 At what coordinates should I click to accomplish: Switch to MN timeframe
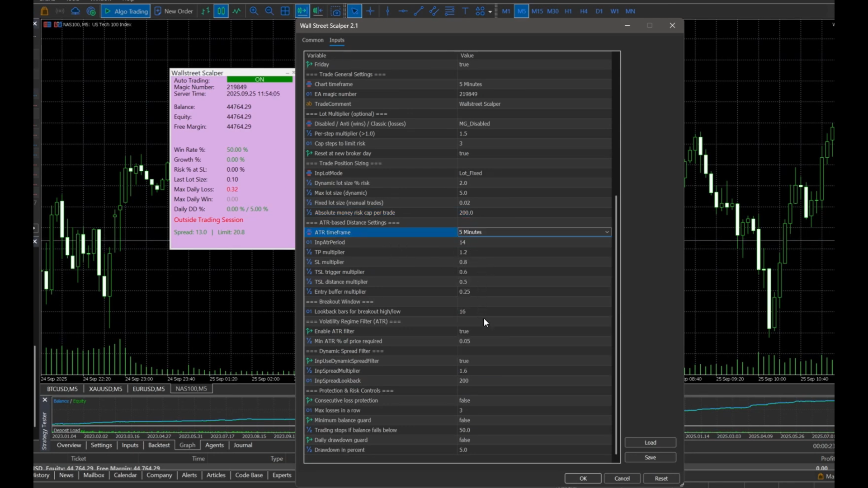(x=630, y=11)
